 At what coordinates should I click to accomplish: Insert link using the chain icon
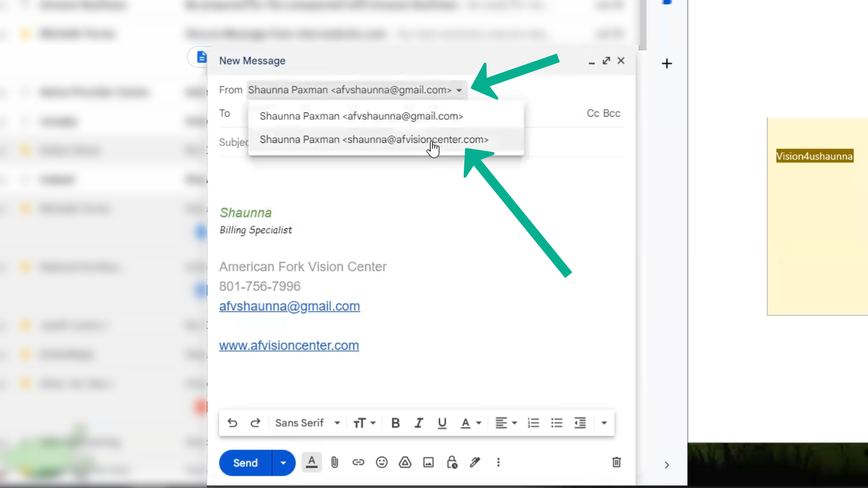(x=358, y=462)
